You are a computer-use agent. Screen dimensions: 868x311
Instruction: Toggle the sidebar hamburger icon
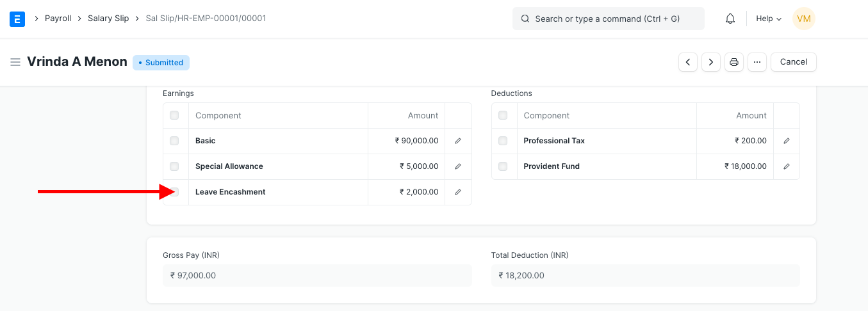click(x=15, y=62)
